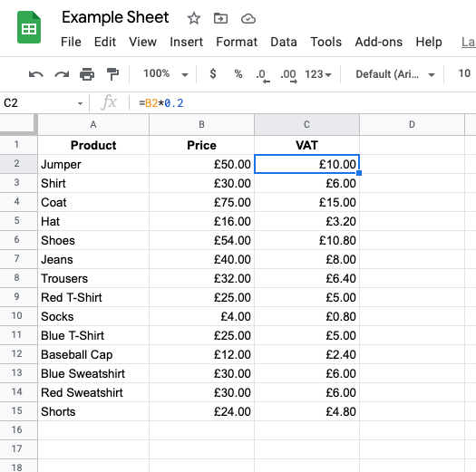
Task: Click the Move to folder icon
Action: tap(220, 18)
